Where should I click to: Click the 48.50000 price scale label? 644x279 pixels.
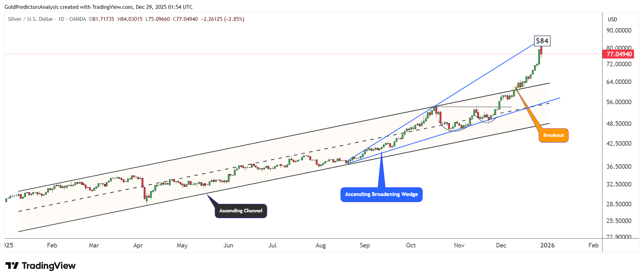[619, 124]
